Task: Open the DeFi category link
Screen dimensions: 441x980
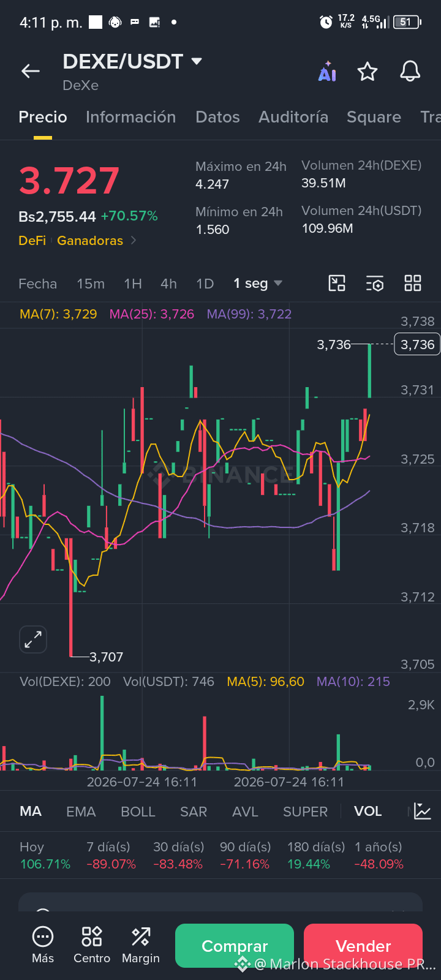Action: point(32,241)
